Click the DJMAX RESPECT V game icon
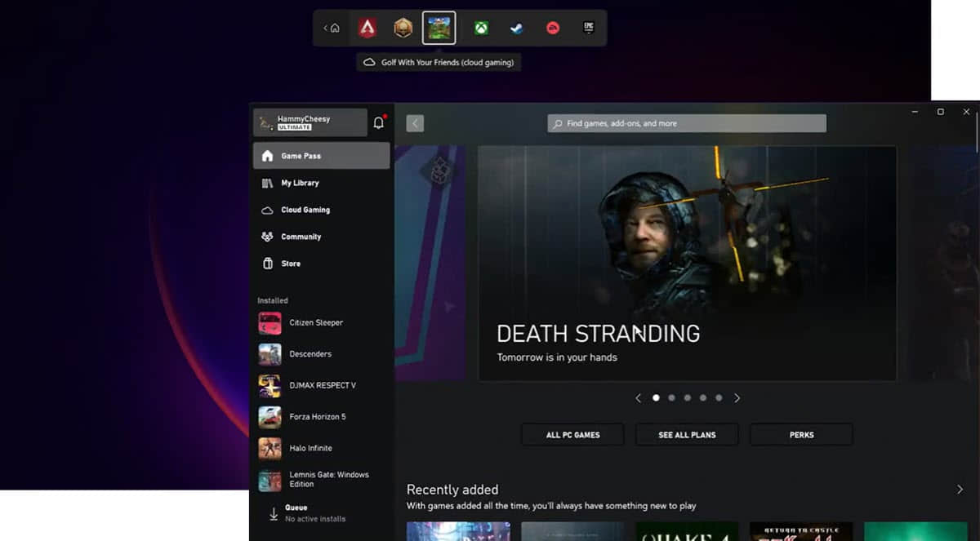Image resolution: width=980 pixels, height=541 pixels. [x=269, y=386]
